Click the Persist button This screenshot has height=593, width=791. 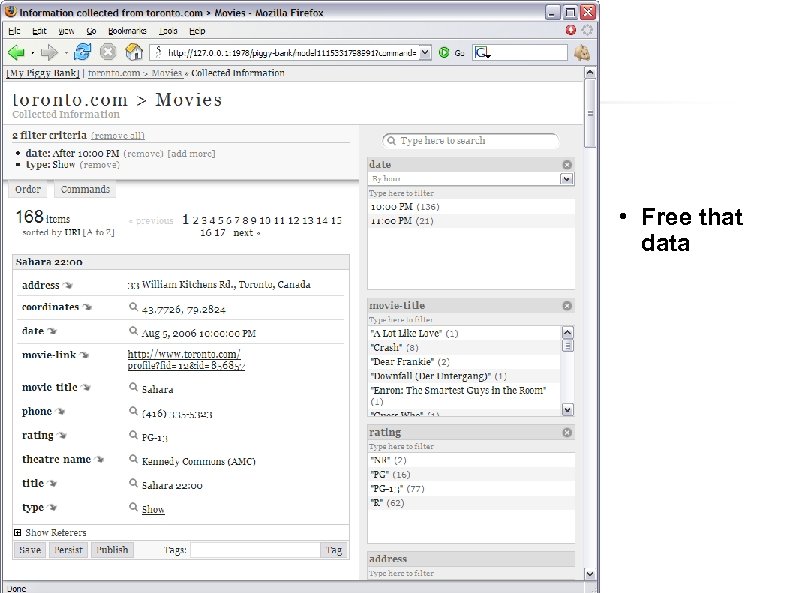coord(68,550)
